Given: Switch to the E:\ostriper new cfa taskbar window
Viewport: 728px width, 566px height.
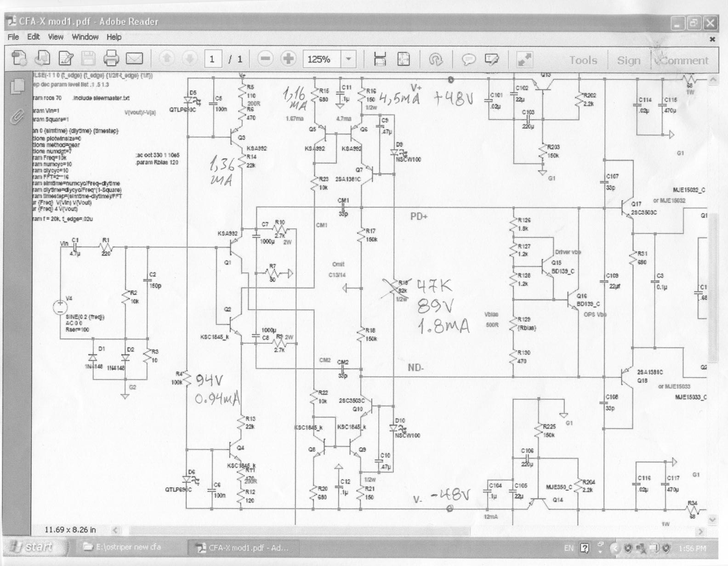Looking at the screenshot, I should 130,547.
